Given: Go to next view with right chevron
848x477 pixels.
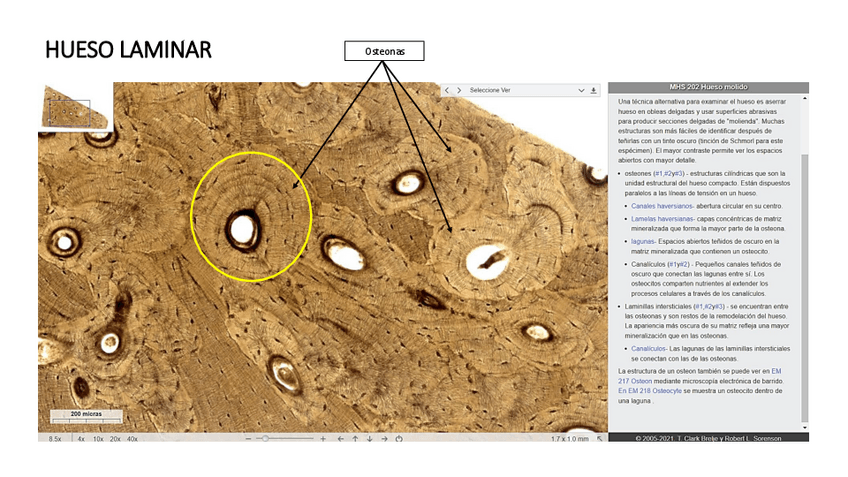Looking at the screenshot, I should point(459,90).
